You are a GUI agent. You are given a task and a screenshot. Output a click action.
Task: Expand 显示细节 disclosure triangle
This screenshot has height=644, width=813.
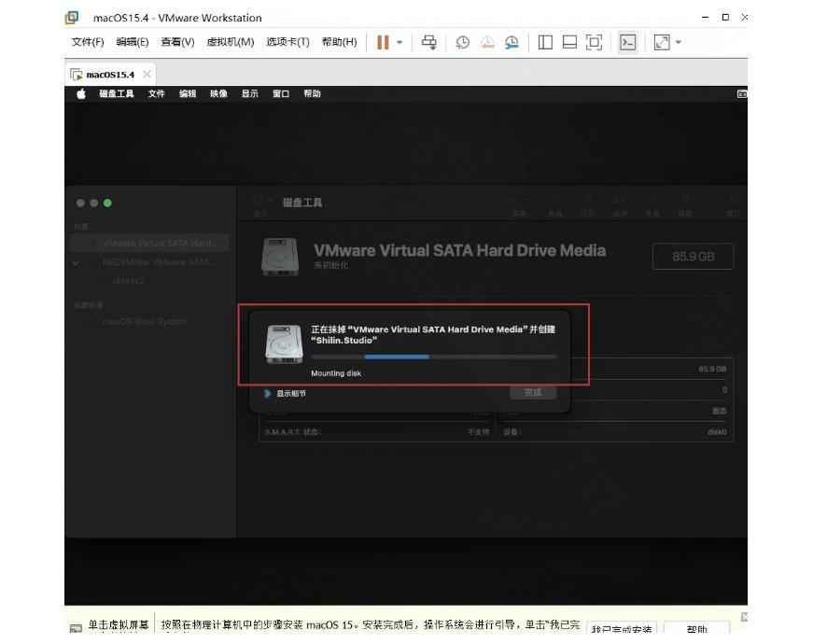tap(267, 394)
